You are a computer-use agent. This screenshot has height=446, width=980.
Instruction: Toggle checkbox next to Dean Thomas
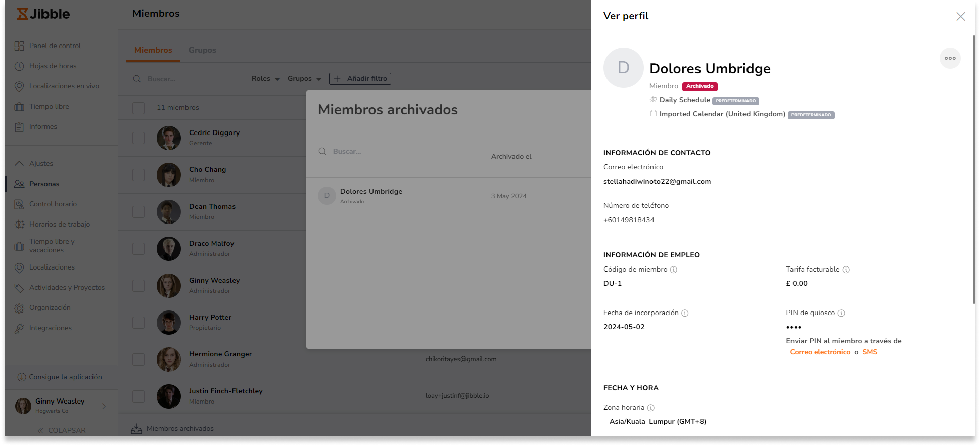[x=138, y=211]
